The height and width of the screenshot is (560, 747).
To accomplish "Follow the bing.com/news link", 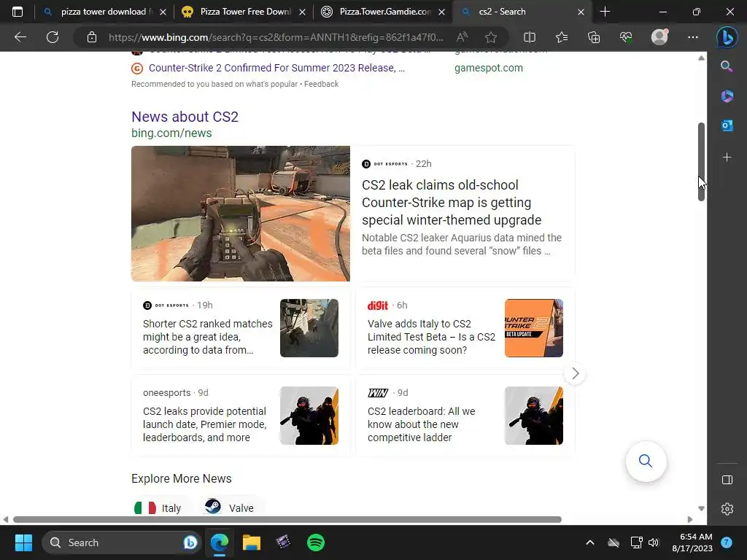I will click(x=171, y=133).
